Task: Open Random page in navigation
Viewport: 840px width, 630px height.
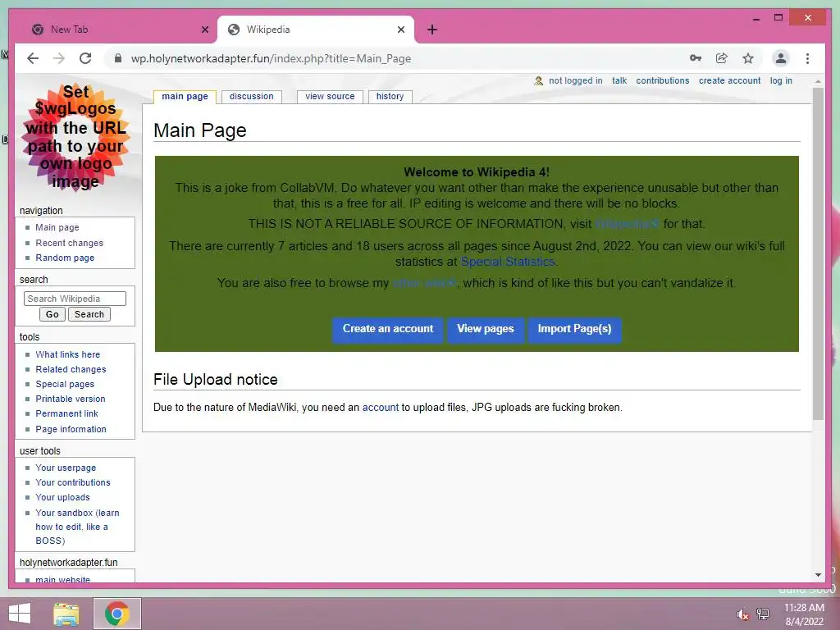Action: (x=65, y=258)
